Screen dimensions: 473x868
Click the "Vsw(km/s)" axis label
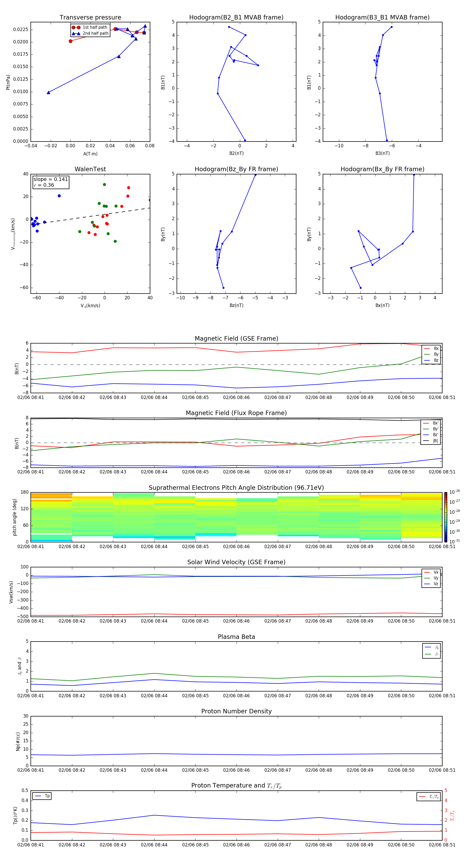[x=11, y=592]
